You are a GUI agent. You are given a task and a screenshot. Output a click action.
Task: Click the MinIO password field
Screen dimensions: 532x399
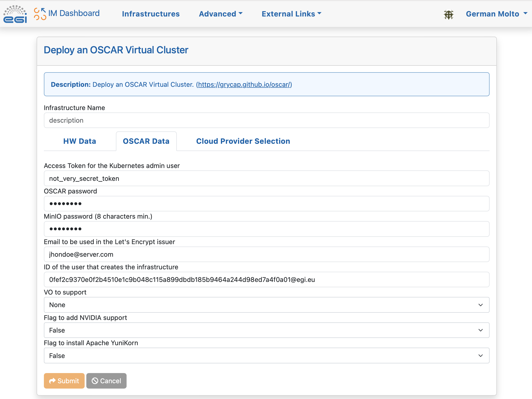pyautogui.click(x=266, y=229)
